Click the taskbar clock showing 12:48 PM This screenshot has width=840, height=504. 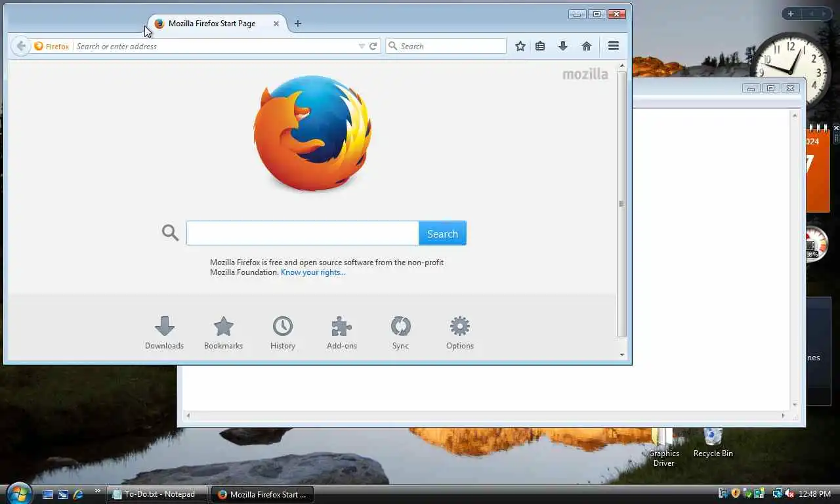point(815,494)
